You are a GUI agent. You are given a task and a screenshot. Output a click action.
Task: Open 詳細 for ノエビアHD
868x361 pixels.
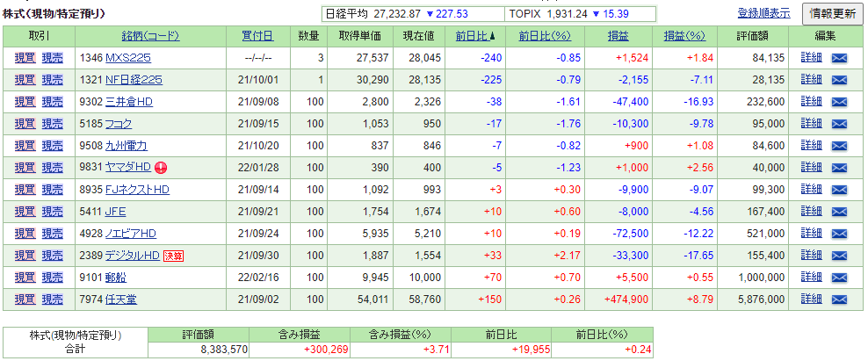[812, 234]
